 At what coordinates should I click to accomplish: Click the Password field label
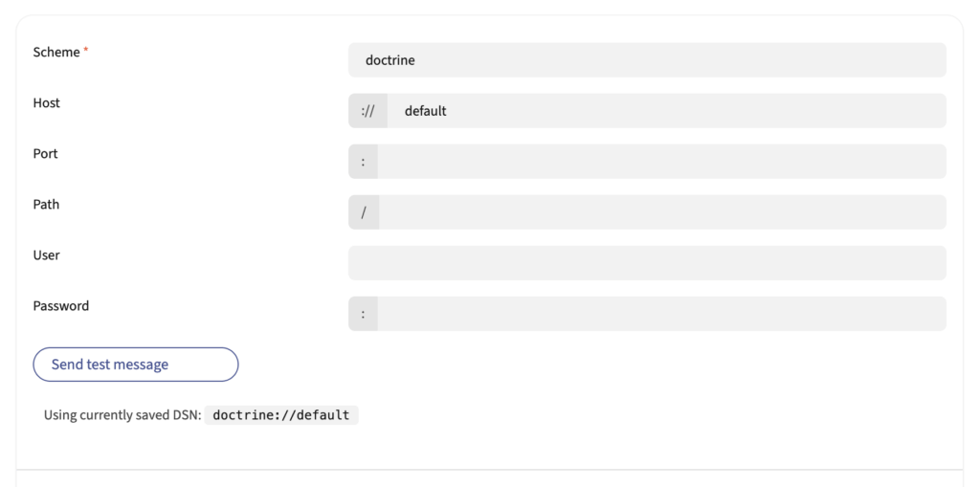[x=61, y=306]
